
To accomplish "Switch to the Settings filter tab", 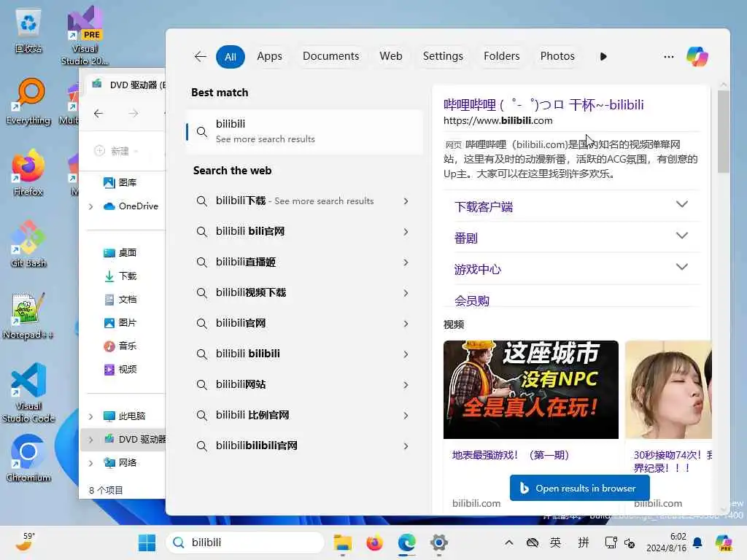I will click(x=443, y=56).
